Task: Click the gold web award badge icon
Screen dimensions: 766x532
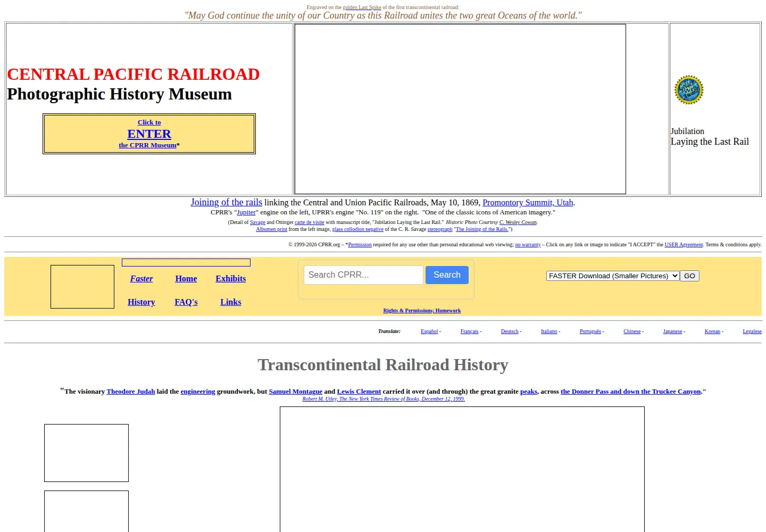Action: click(689, 90)
